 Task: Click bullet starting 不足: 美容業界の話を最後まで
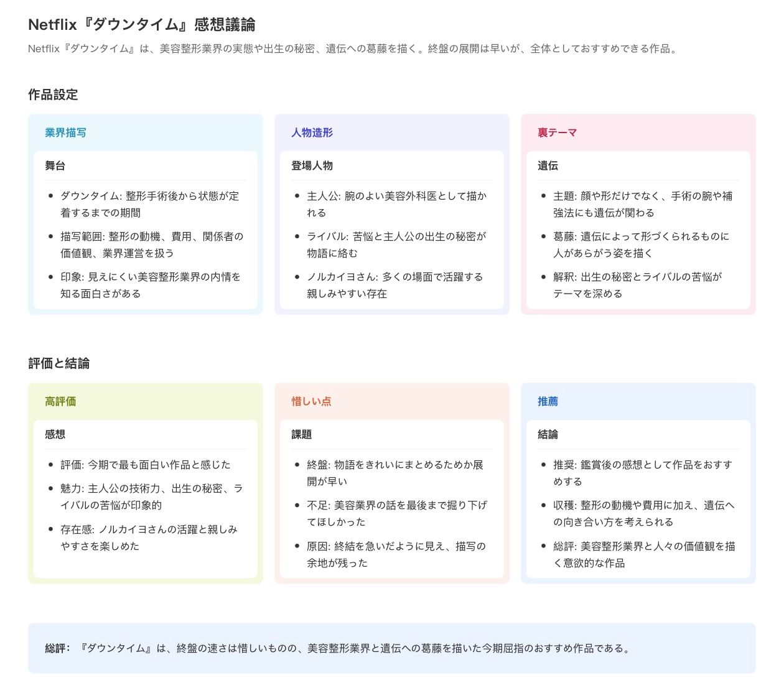coord(397,513)
